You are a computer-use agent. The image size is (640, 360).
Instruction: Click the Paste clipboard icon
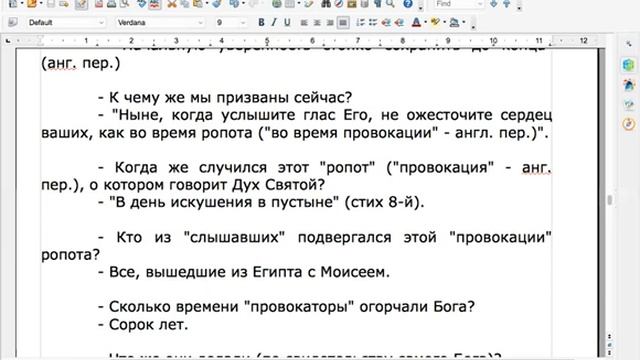[198, 4]
